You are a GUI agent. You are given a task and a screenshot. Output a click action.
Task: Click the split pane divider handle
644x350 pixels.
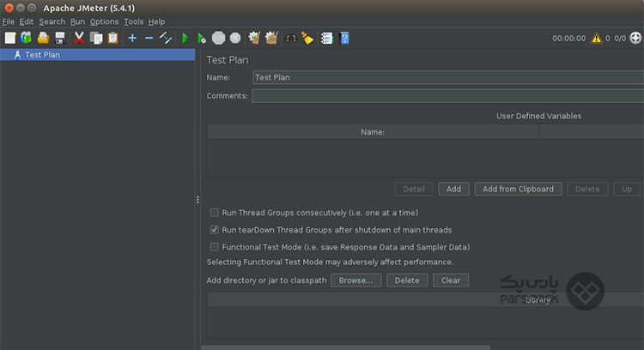[x=197, y=200]
